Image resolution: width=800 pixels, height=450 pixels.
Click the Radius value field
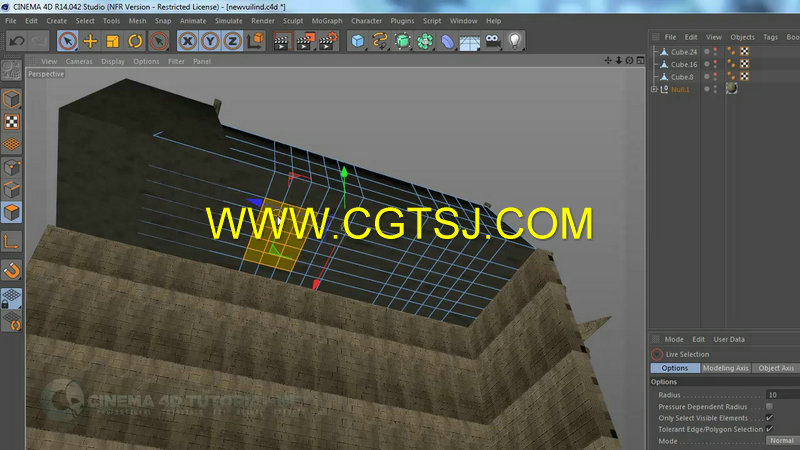pyautogui.click(x=783, y=394)
